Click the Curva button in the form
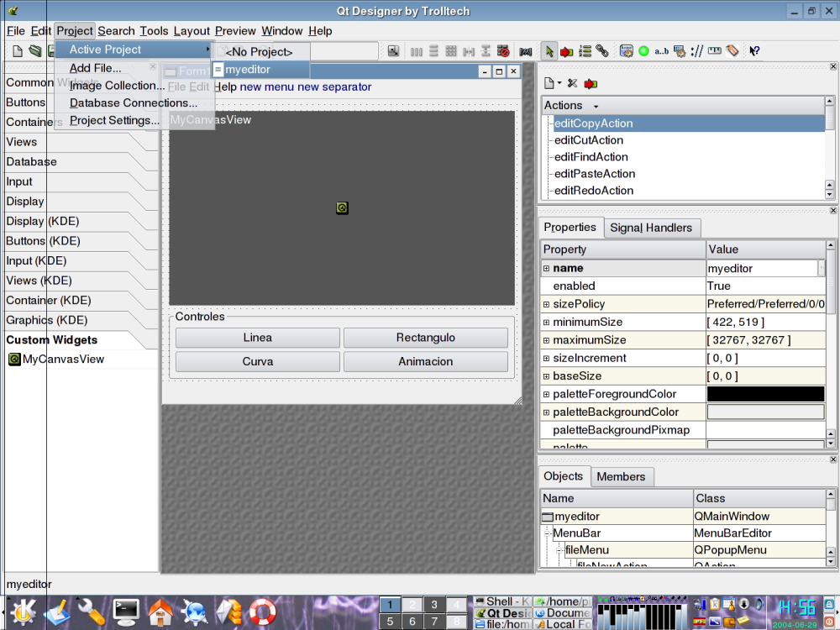The image size is (840, 630). click(x=258, y=361)
